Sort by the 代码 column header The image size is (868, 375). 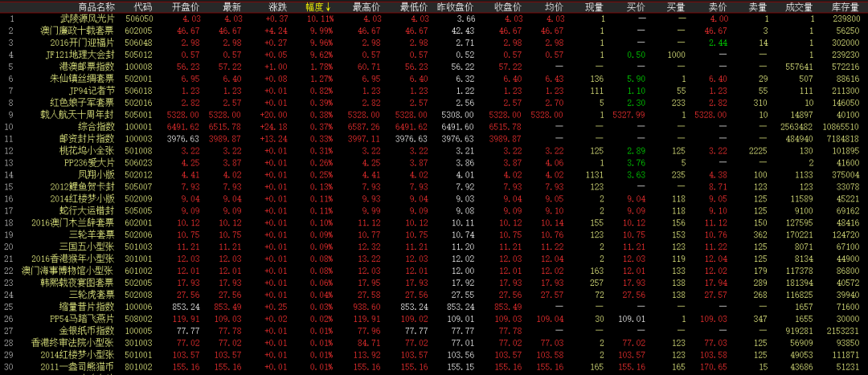[x=143, y=7]
